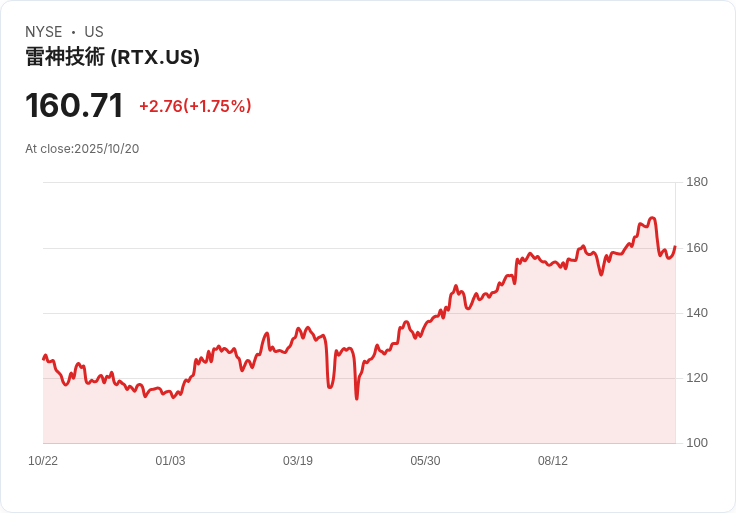This screenshot has width=736, height=513.
Task: Click the +2.76(+1.75%) price change
Action: (x=195, y=106)
